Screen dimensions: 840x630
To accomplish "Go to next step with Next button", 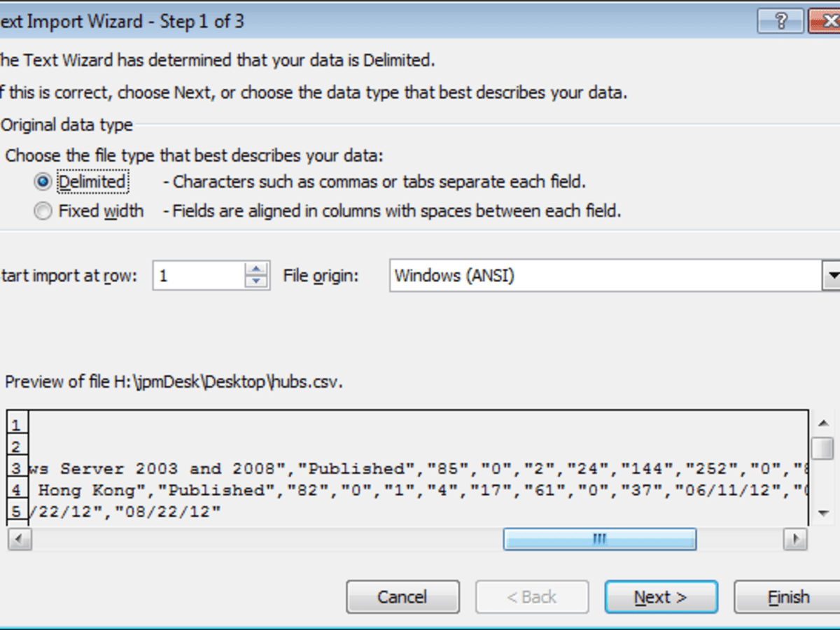I will [x=661, y=597].
